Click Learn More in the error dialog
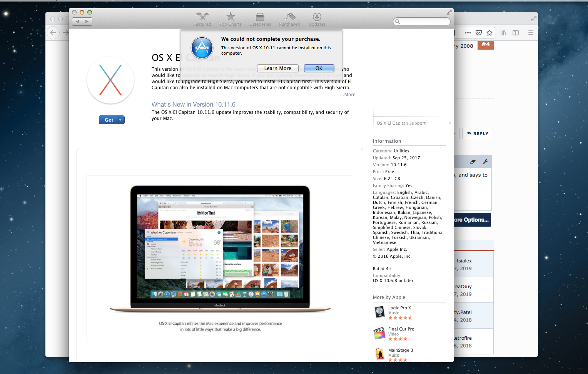Screen dimensions: 588x374 [277, 68]
